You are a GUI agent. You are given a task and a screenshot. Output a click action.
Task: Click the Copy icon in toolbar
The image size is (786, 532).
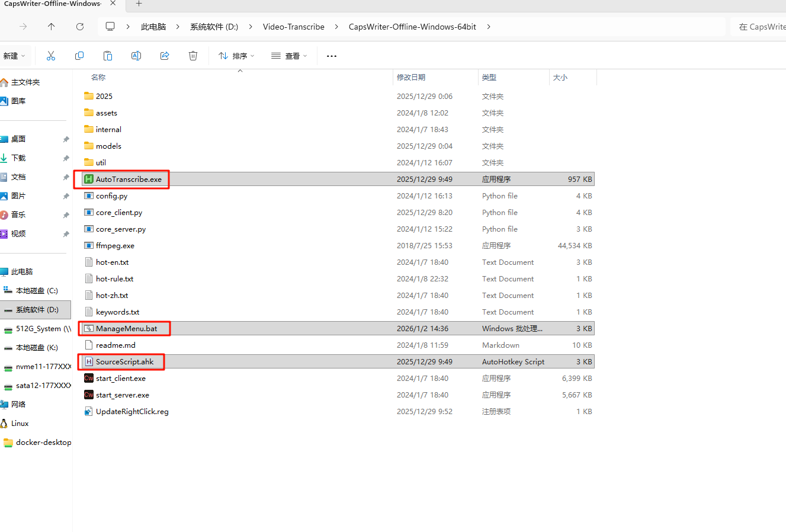point(79,56)
